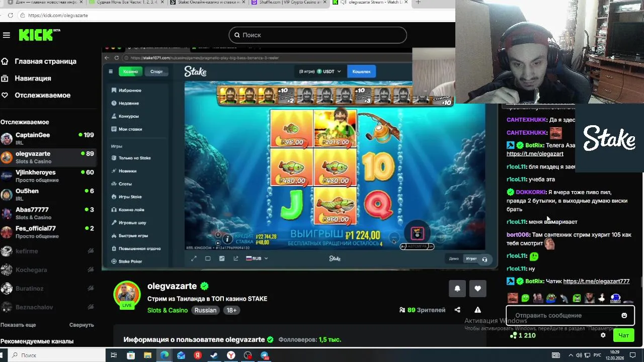
Task: Open Abas77777 channel in the followed list
Action: pyautogui.click(x=48, y=213)
